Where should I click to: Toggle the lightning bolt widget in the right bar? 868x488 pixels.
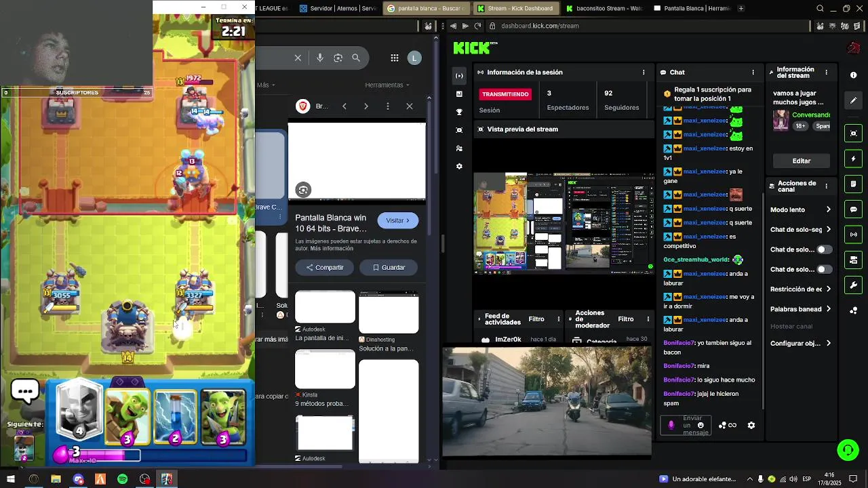point(853,159)
